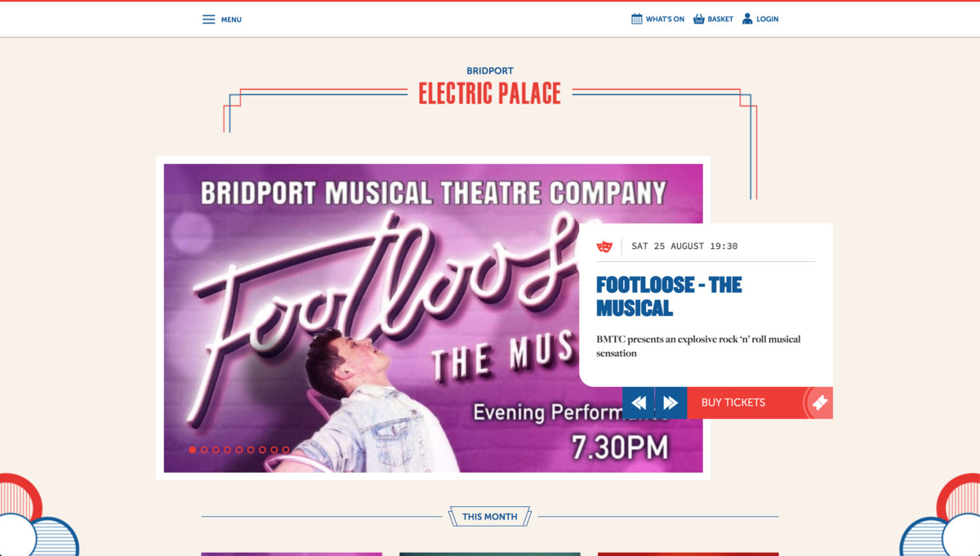Select the first carousel dot
This screenshot has width=980, height=556.
coord(193,450)
